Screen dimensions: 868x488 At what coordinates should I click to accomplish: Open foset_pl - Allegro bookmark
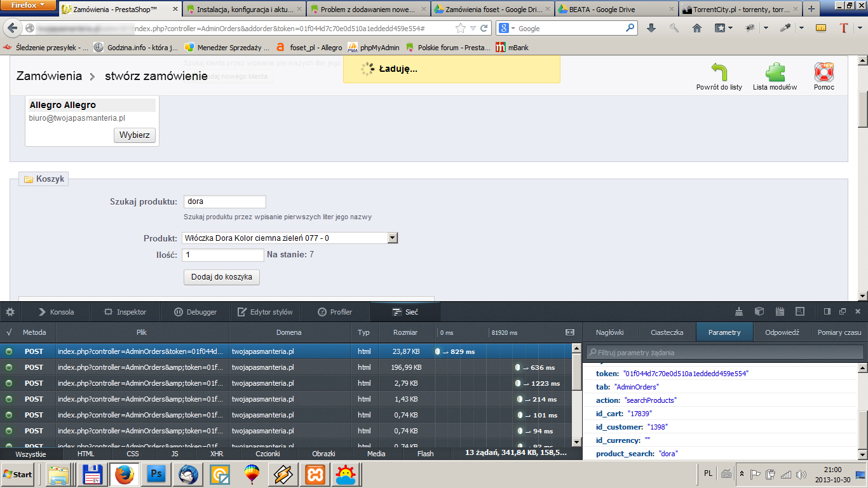[309, 48]
